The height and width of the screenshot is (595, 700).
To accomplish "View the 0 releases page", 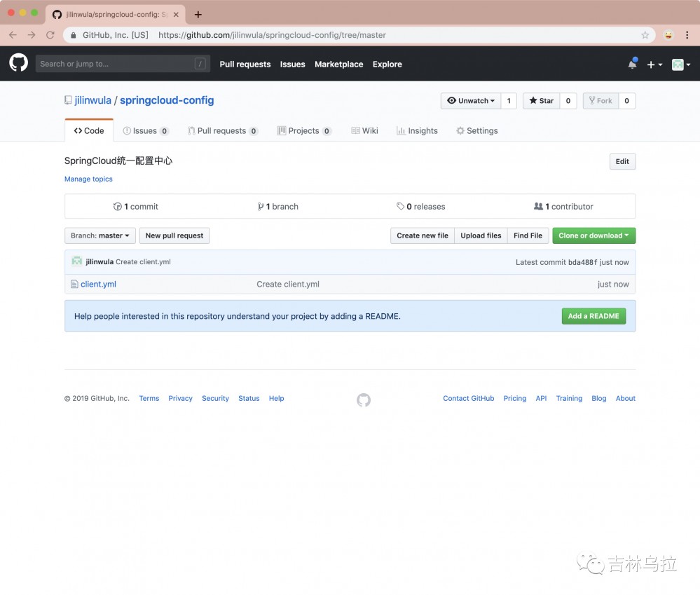I will tap(421, 207).
